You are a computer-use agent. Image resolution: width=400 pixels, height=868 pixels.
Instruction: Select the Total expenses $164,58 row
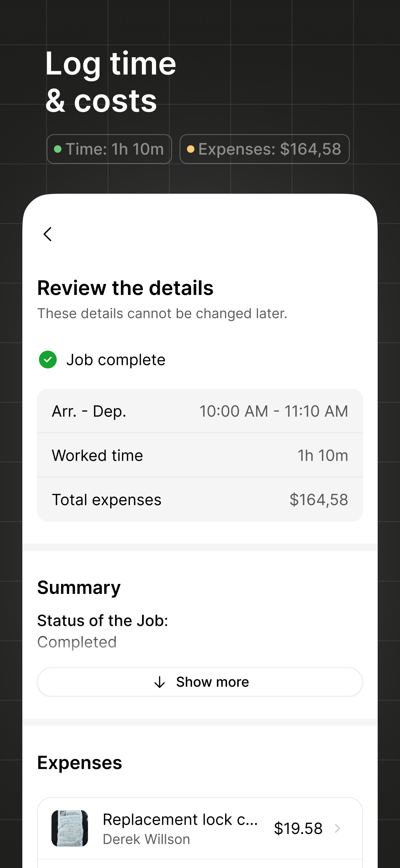pos(200,500)
